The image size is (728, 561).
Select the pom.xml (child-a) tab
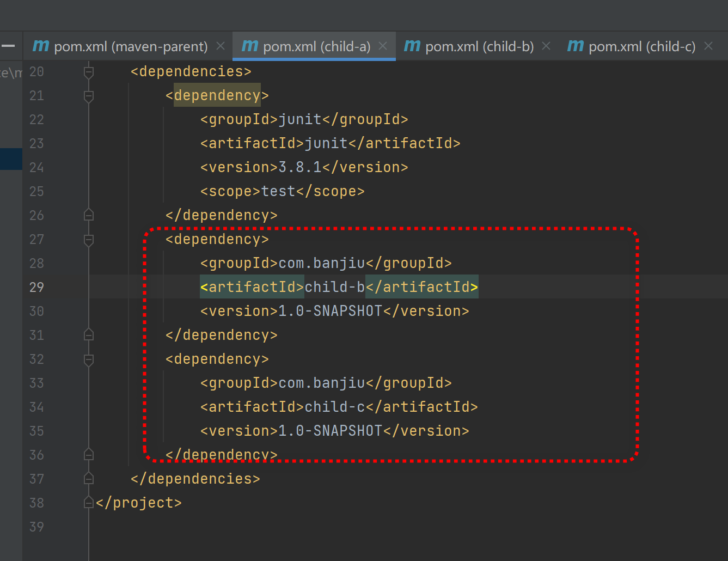pos(314,46)
